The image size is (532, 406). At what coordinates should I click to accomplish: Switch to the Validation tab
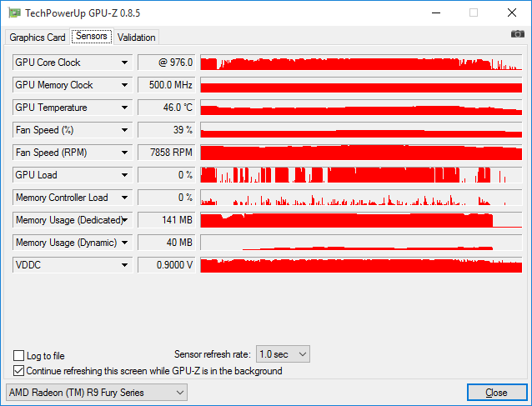137,37
